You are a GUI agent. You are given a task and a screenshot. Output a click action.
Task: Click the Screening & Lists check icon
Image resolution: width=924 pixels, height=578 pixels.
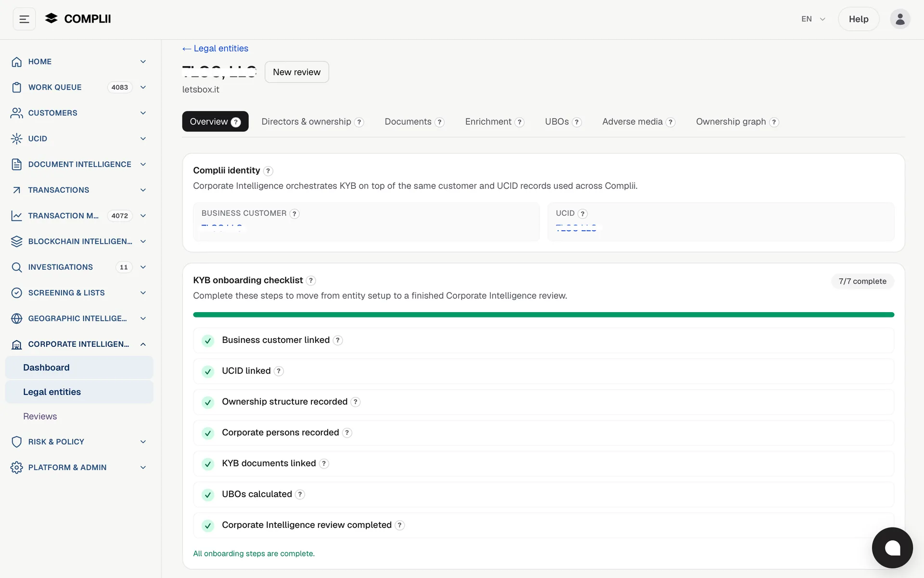pos(17,293)
